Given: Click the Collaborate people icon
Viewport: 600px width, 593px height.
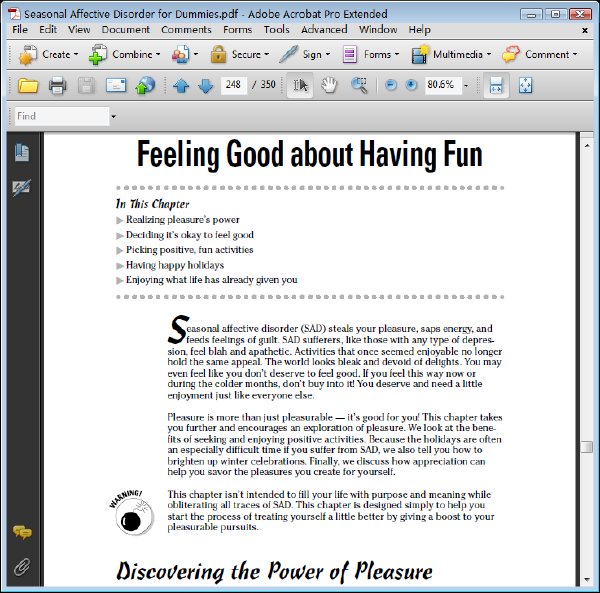Looking at the screenshot, I should (x=181, y=54).
